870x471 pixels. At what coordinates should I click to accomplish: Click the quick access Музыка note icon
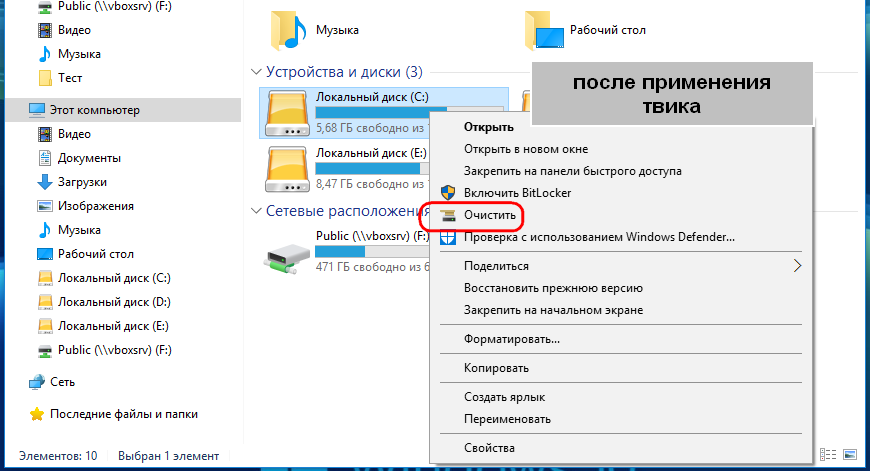click(x=44, y=54)
